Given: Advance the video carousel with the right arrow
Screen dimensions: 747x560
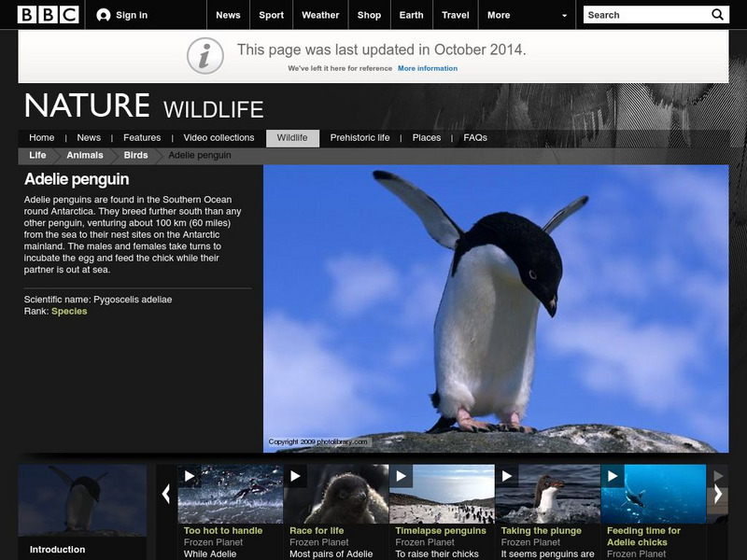Looking at the screenshot, I should pyautogui.click(x=719, y=494).
